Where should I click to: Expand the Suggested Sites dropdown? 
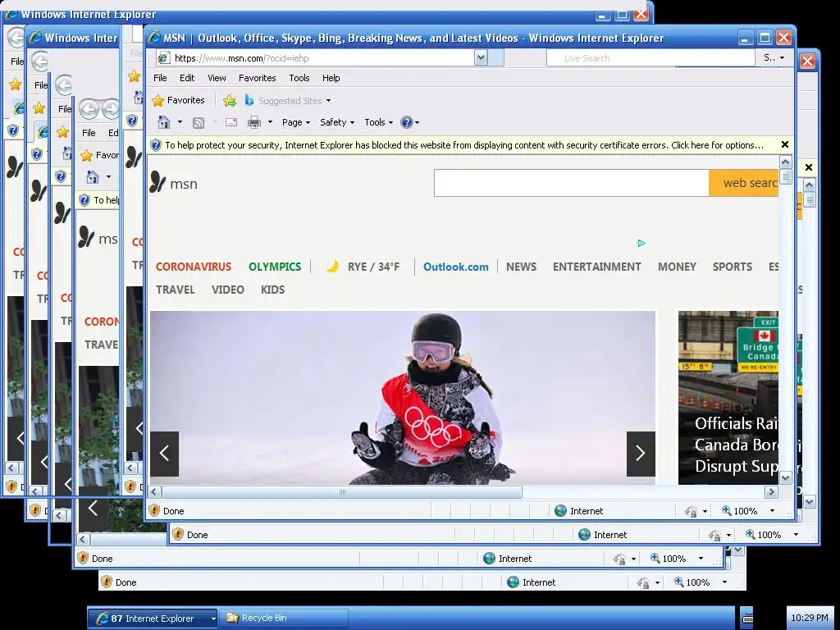click(328, 101)
